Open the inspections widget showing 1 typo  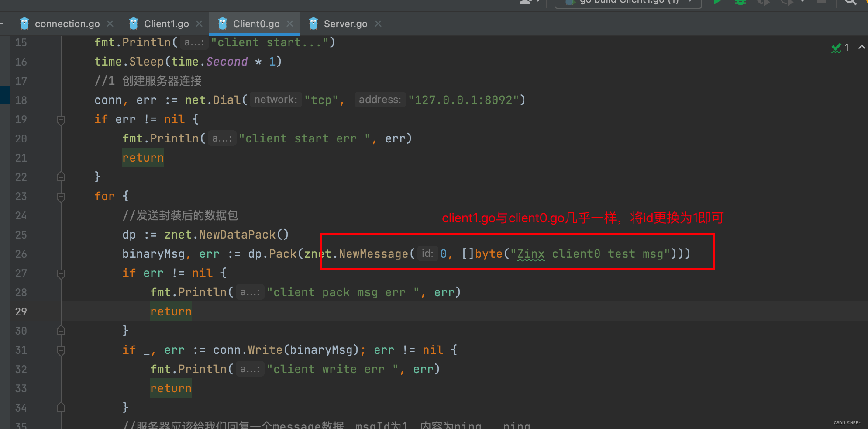point(840,48)
